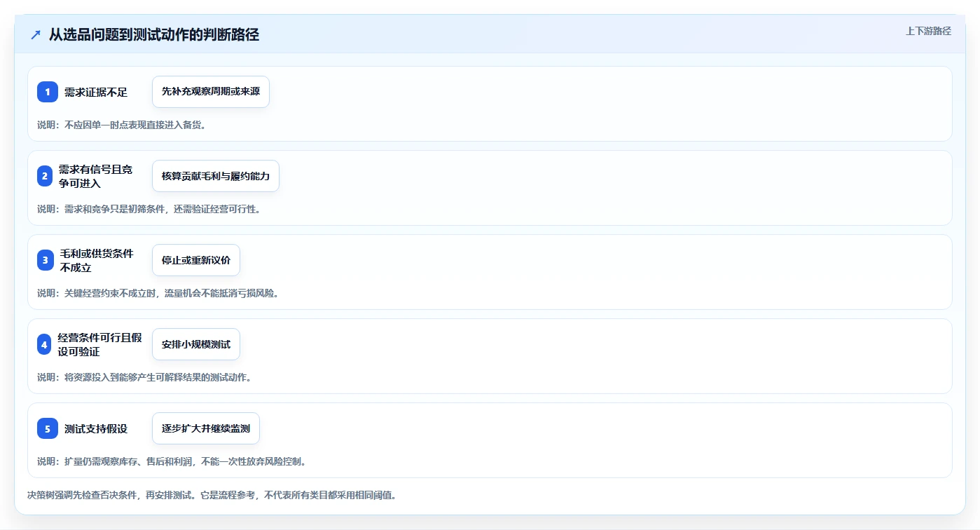Click the 核算贡献毛利与履约能力 action button
The height and width of the screenshot is (530, 980).
point(216,176)
